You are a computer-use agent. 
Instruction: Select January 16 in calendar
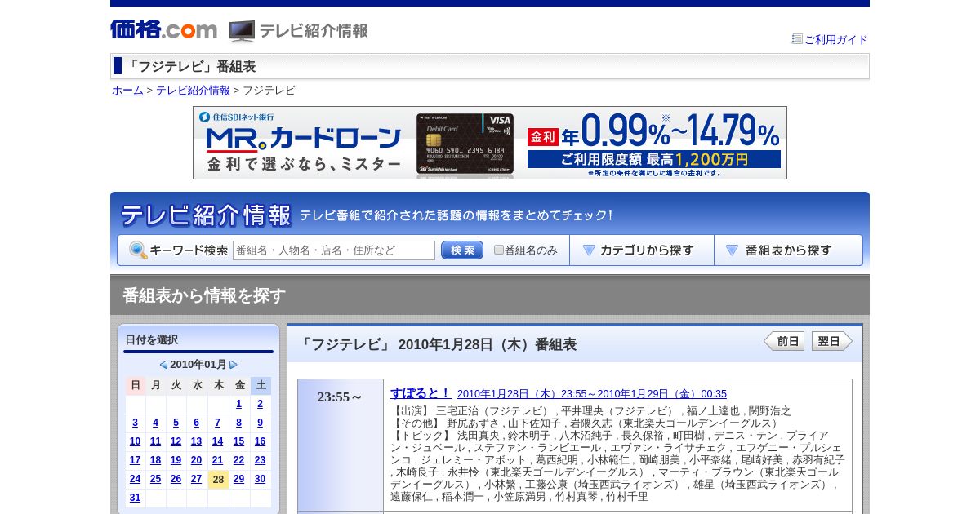pos(260,441)
